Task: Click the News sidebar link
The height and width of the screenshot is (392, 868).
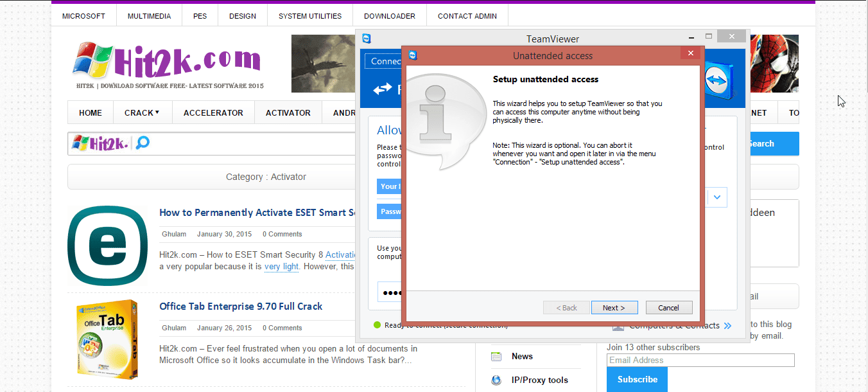Action: (522, 356)
